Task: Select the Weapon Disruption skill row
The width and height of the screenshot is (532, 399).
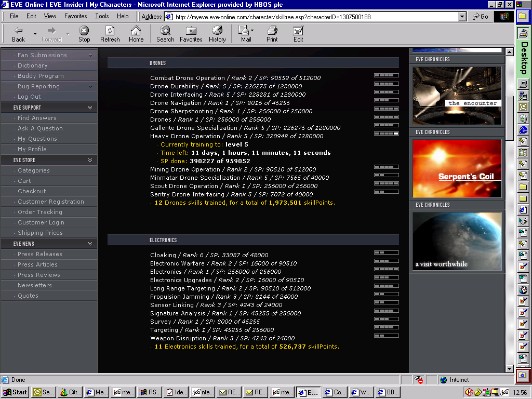Action: pyautogui.click(x=222, y=338)
